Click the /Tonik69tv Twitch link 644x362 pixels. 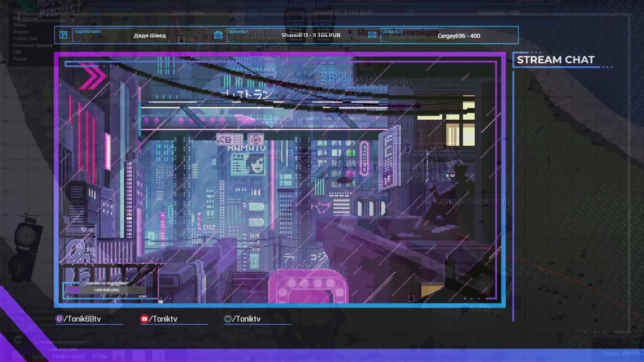tap(82, 319)
